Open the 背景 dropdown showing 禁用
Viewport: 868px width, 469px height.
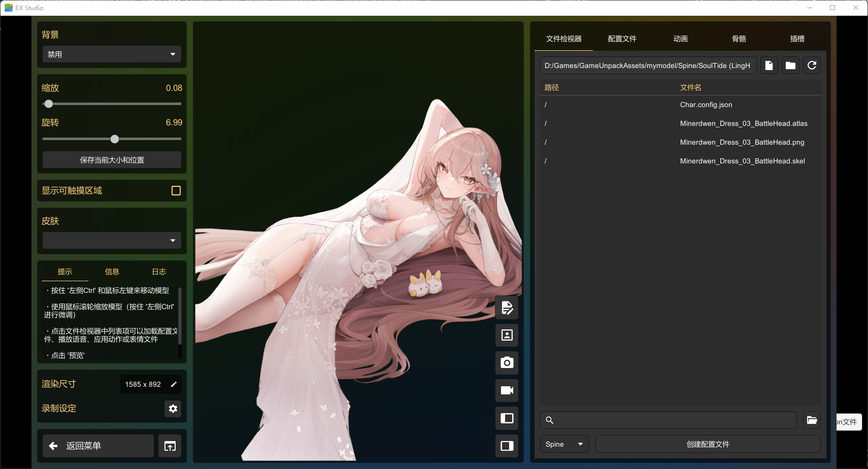[112, 54]
